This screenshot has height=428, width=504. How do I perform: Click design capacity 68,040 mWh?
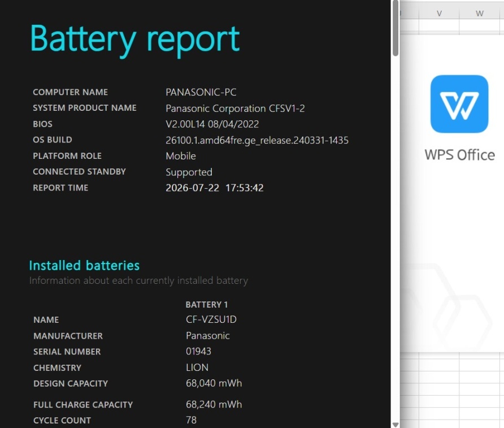click(x=214, y=383)
